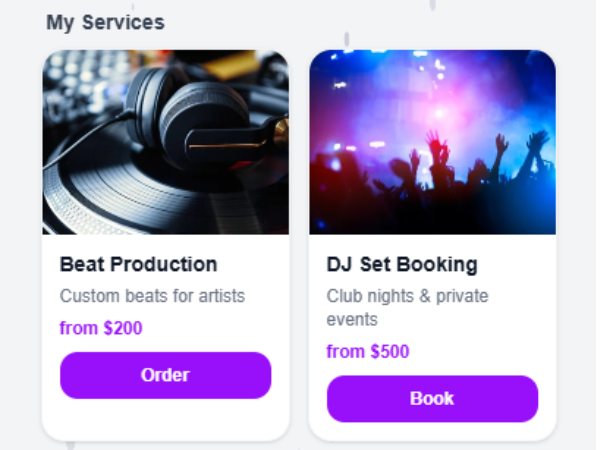
Task: Select the Club nights & private description
Action: coord(408,297)
